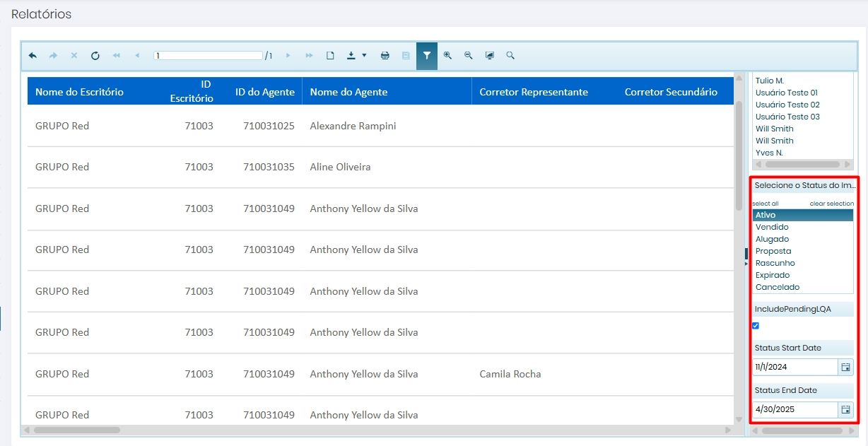The width and height of the screenshot is (868, 446).
Task: Toggle the filter parameters panel funnel icon
Action: point(427,56)
